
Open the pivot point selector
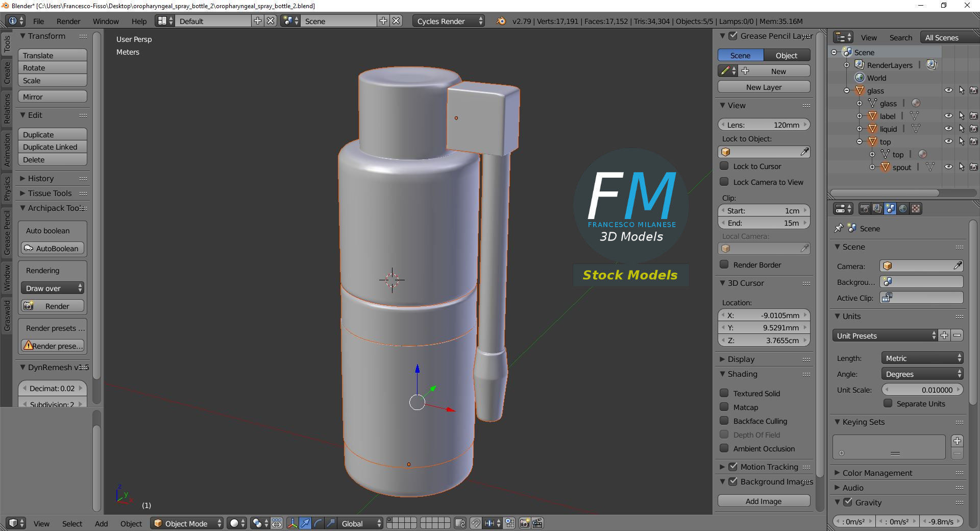260,523
